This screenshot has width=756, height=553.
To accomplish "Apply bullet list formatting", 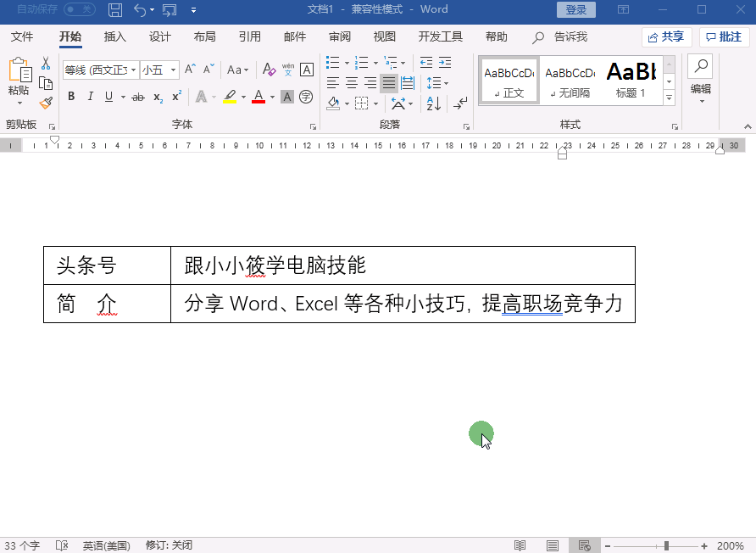I will click(333, 61).
